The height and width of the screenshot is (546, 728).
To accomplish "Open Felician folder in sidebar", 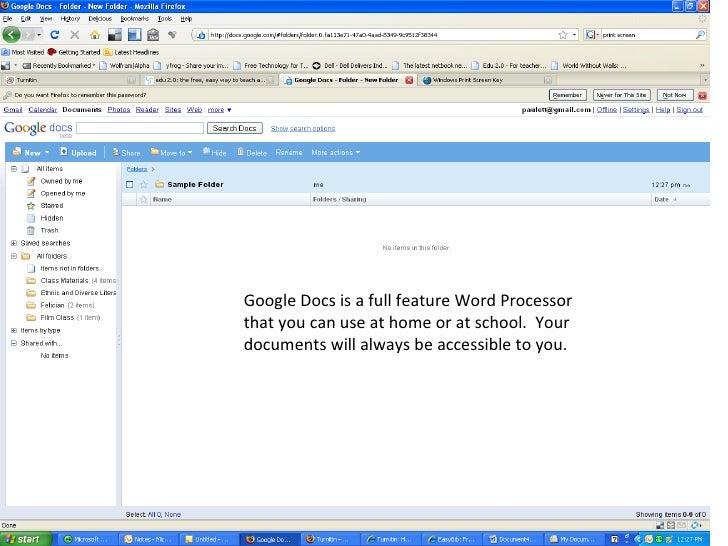I will point(52,305).
